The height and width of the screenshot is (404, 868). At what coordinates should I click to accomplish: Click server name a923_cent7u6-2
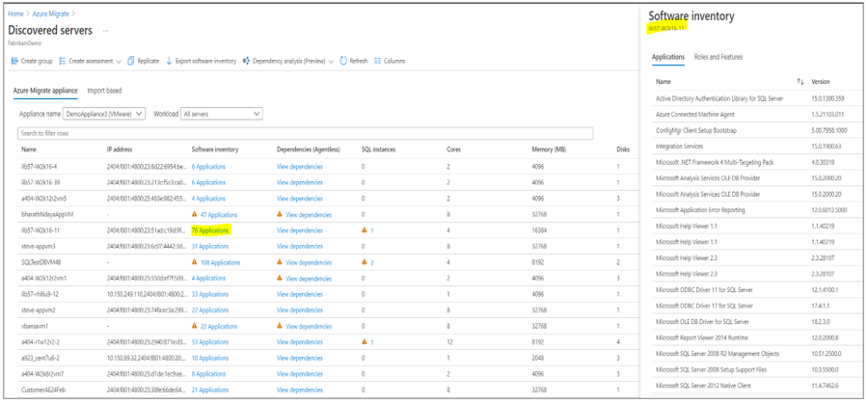point(42,358)
